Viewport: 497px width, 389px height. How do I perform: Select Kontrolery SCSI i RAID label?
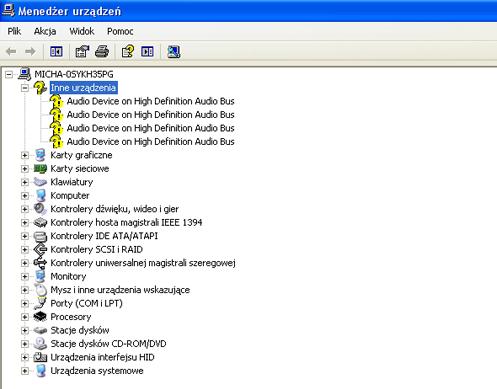[x=96, y=249]
